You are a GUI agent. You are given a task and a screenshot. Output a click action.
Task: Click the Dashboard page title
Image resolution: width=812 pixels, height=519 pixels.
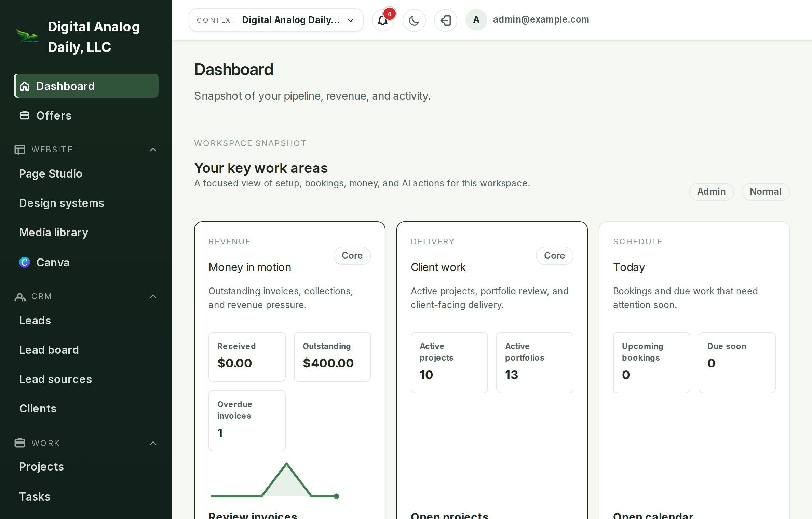click(x=234, y=70)
